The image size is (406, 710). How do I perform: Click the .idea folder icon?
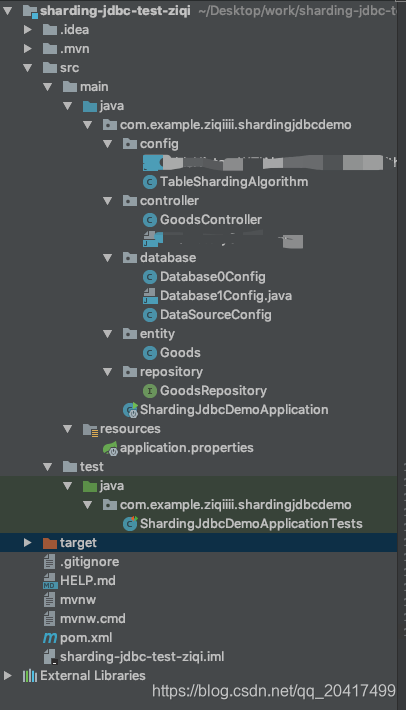point(50,29)
